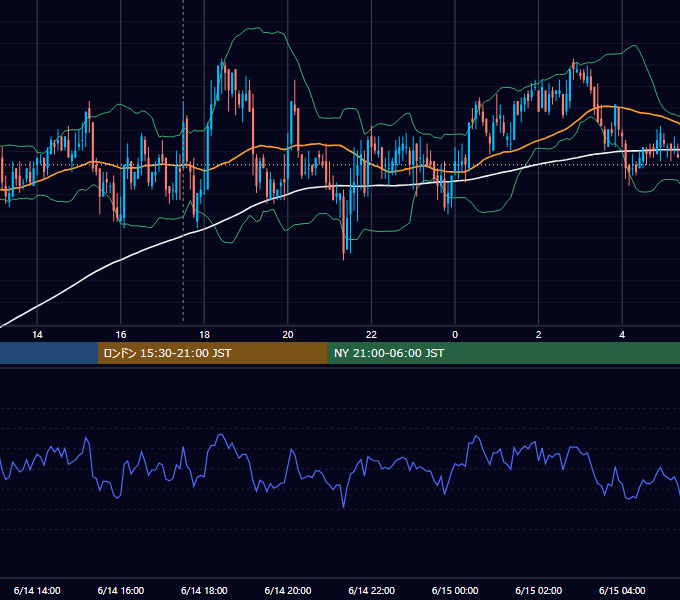Click the 16 hour label on price chart axis

(x=121, y=335)
